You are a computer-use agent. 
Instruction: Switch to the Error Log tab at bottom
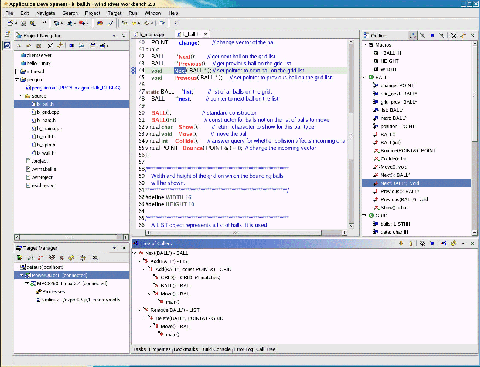tap(244, 349)
